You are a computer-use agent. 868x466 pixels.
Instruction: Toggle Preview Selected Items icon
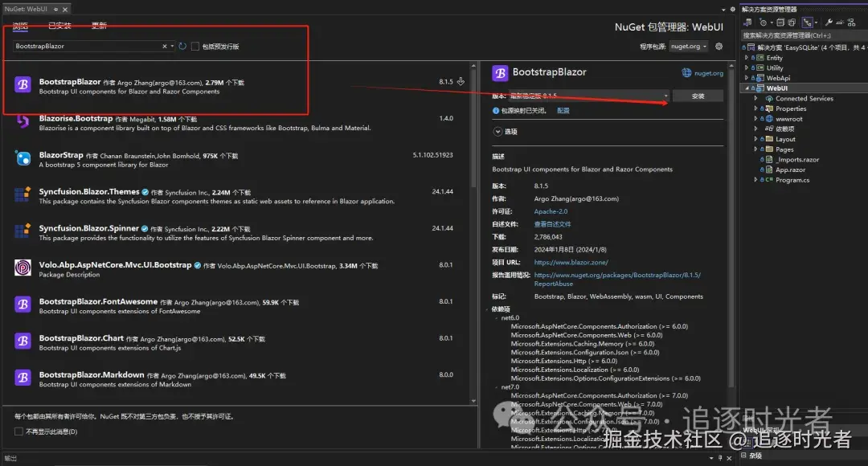(x=840, y=22)
